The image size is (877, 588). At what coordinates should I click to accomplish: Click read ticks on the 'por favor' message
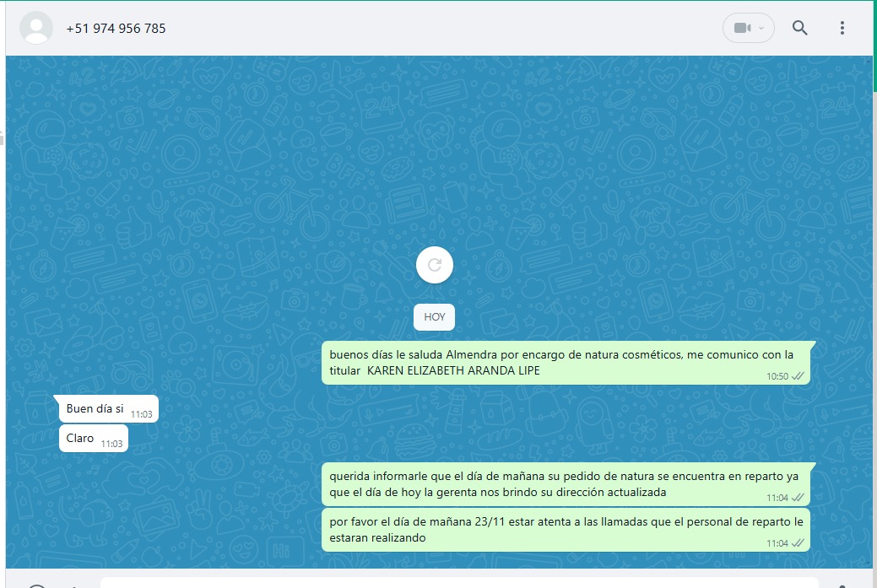coord(798,543)
